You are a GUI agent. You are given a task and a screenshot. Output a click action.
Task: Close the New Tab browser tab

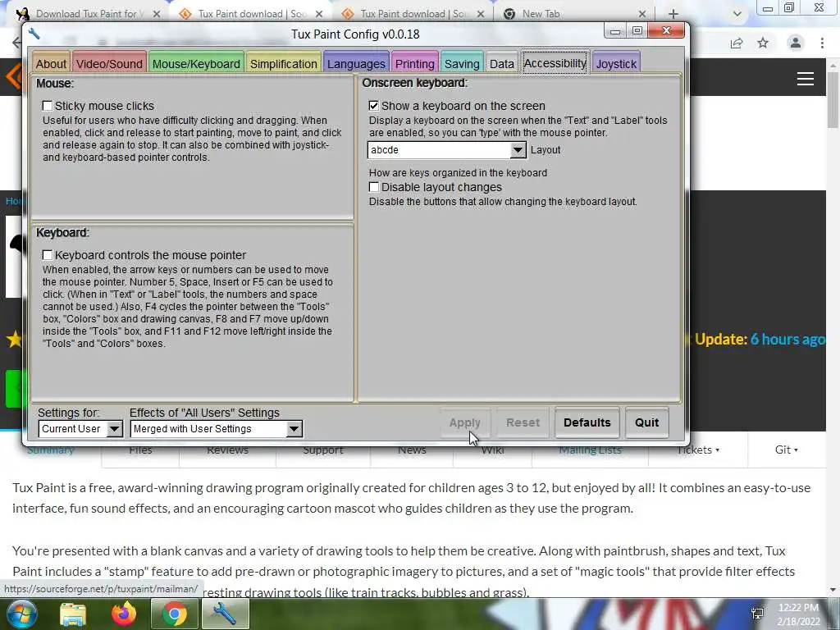tap(642, 14)
